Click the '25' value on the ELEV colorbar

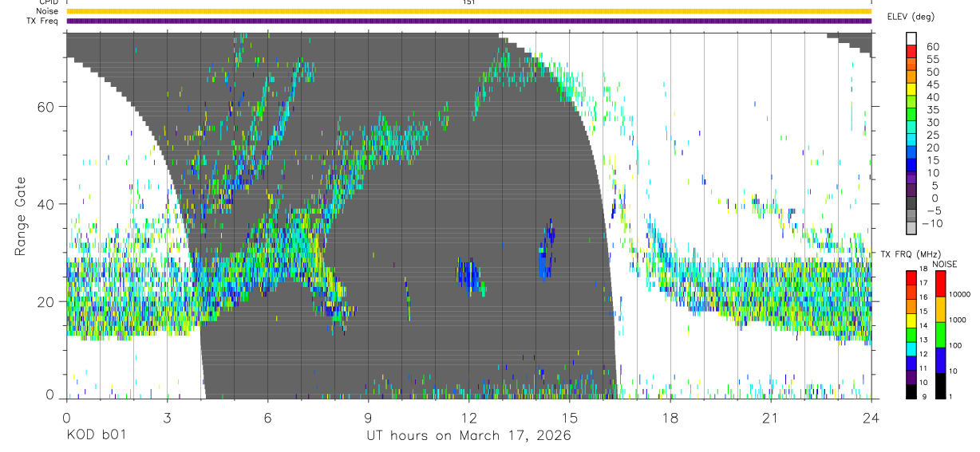[x=933, y=136]
